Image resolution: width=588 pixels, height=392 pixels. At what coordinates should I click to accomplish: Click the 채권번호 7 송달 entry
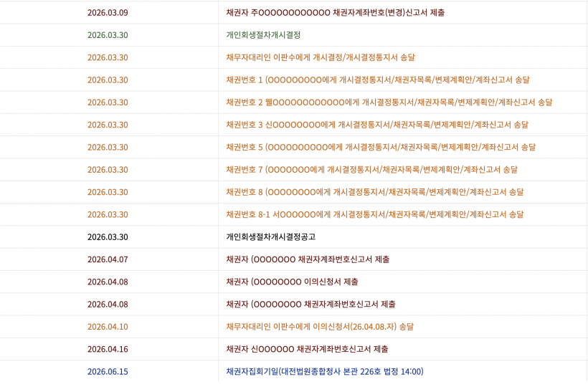372,170
